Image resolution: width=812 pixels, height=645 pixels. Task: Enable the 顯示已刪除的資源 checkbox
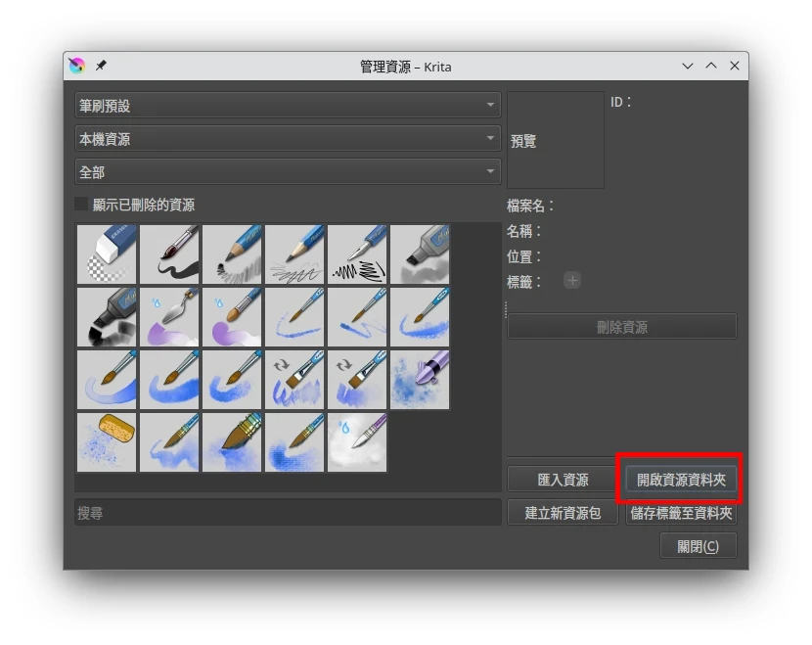(x=82, y=206)
